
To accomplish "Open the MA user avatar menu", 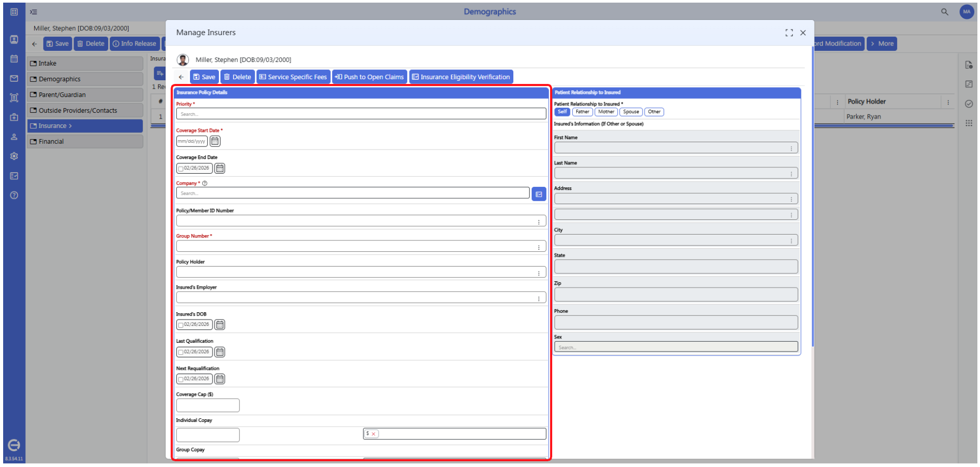I will click(x=966, y=12).
